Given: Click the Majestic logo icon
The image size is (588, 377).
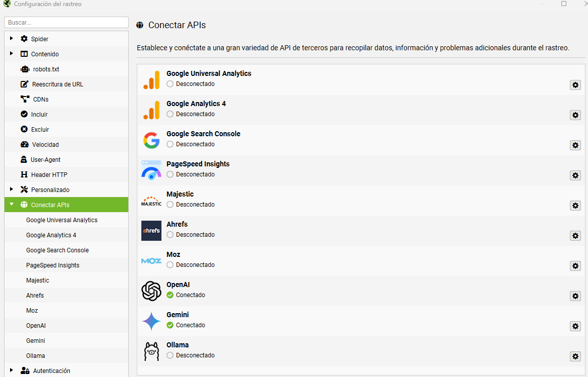Looking at the screenshot, I should (x=151, y=201).
